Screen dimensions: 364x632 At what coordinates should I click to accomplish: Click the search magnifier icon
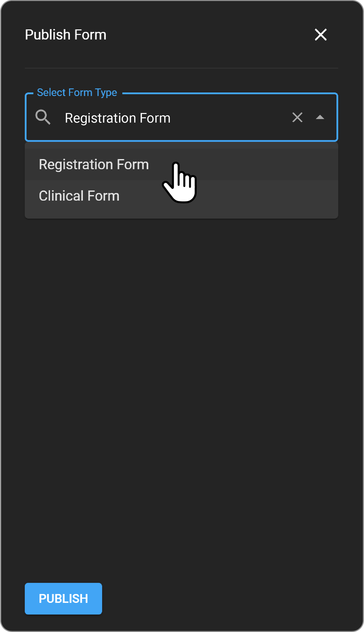click(x=43, y=117)
